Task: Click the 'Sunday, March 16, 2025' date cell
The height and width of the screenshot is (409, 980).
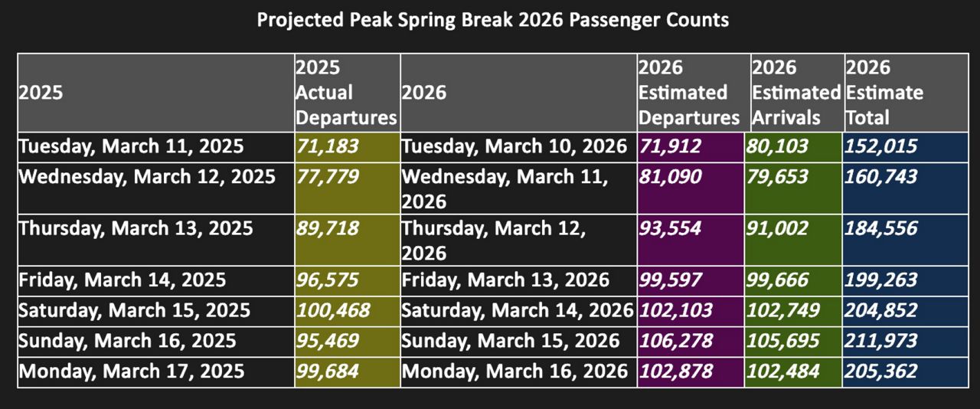Action: pyautogui.click(x=127, y=342)
